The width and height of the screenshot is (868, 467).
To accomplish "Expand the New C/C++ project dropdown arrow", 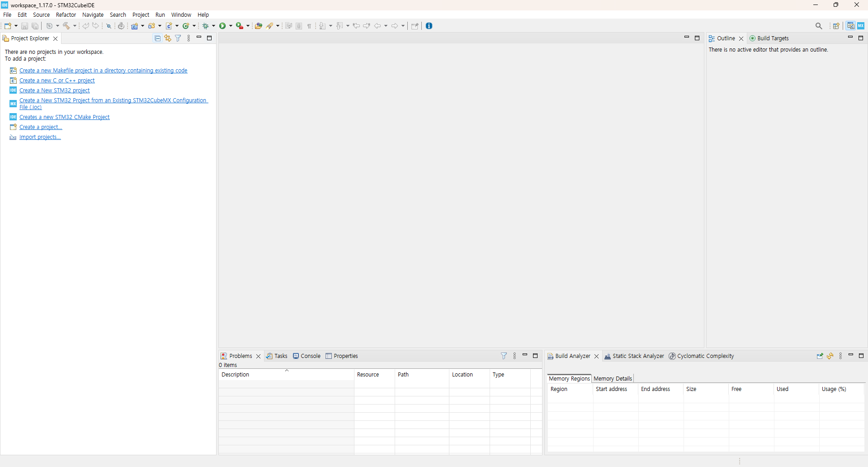I will (143, 26).
